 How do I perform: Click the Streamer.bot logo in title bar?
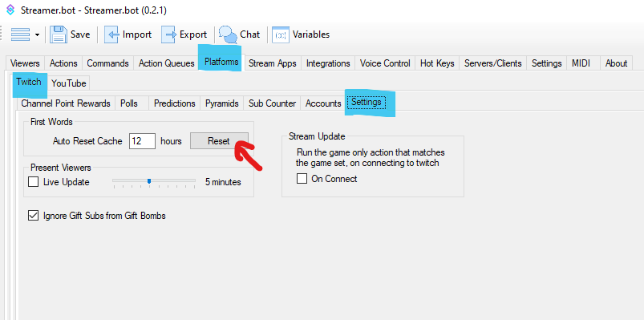tap(10, 10)
